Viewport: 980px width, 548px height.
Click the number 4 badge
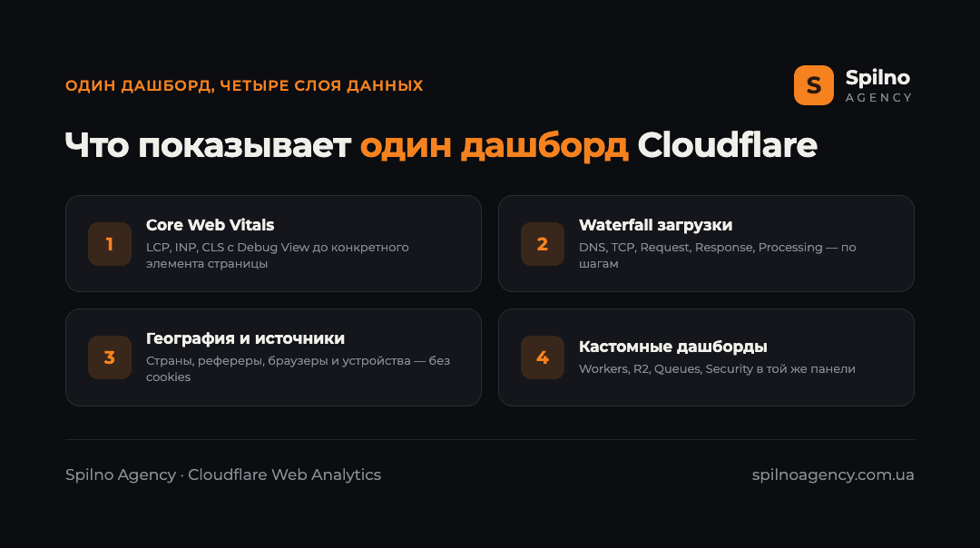(x=543, y=357)
